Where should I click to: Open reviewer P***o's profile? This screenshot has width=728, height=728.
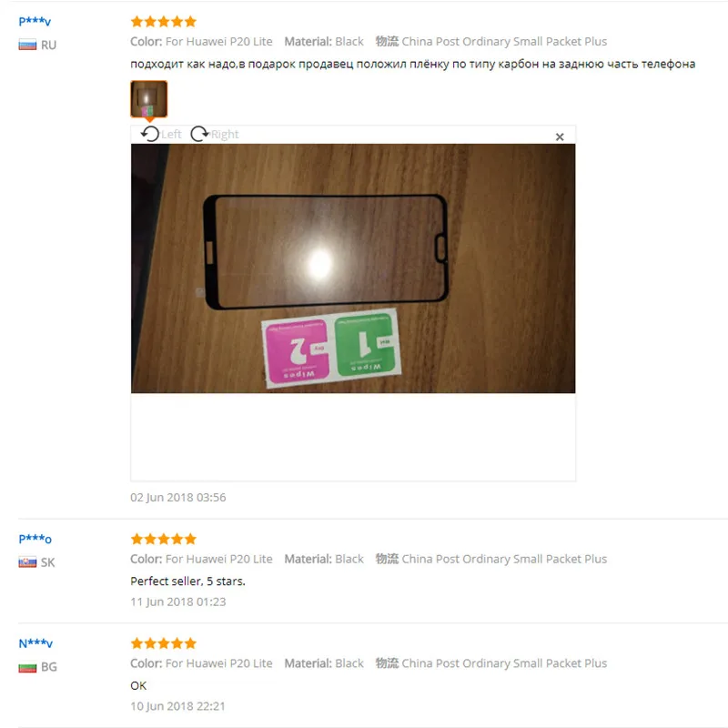[x=35, y=539]
